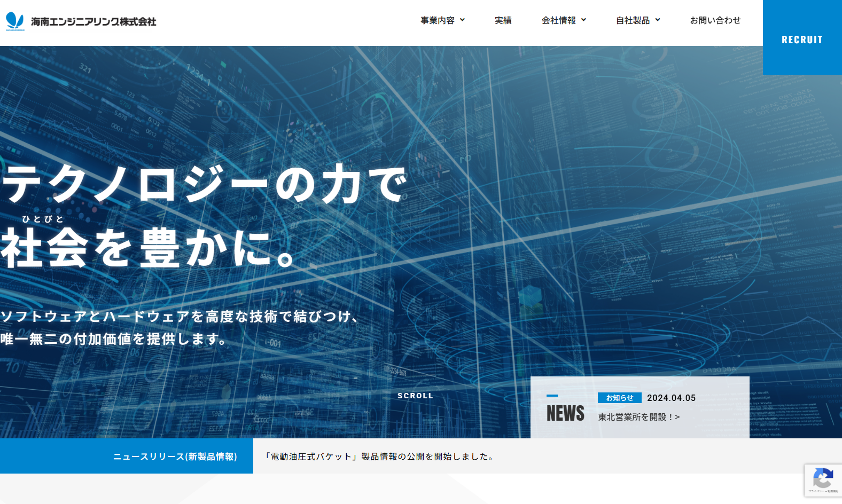
Task: Click the blue Kainan Engineering logo icon
Action: point(15,21)
